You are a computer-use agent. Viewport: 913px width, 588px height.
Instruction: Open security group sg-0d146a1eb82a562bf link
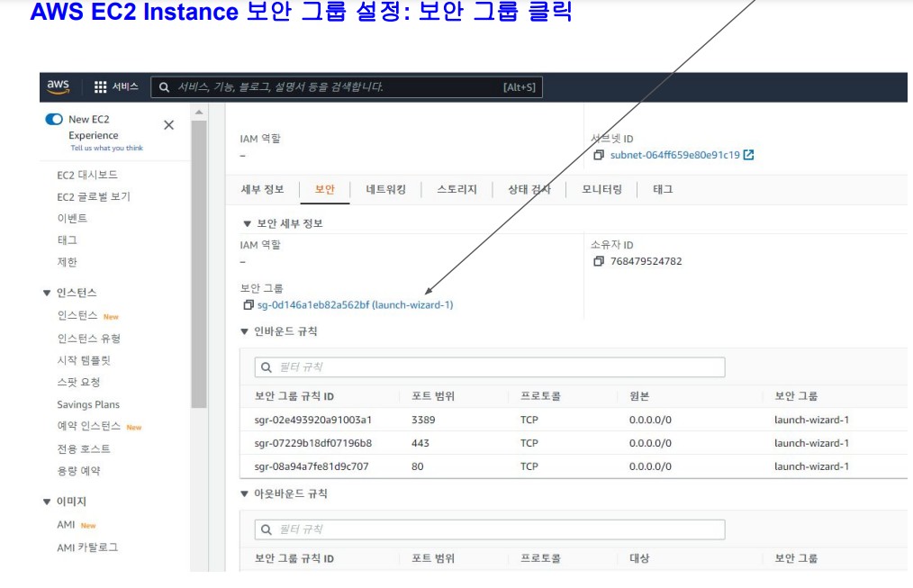coord(355,305)
